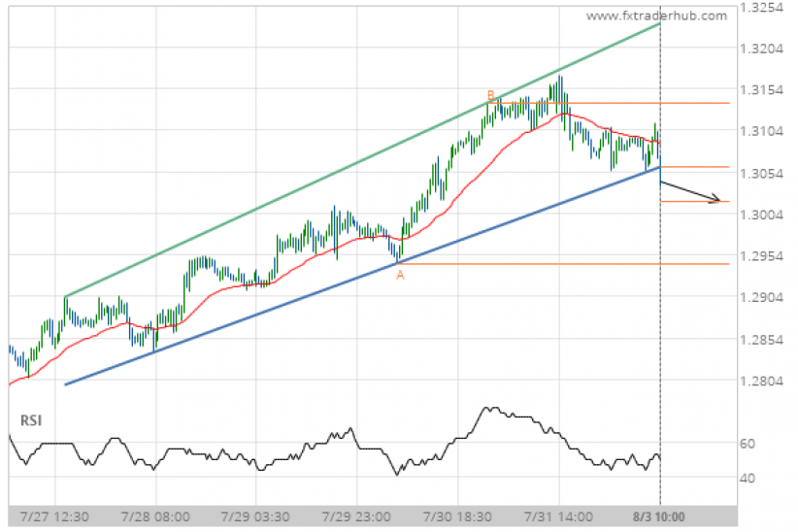Click the 1.2954 price axis label

point(761,256)
